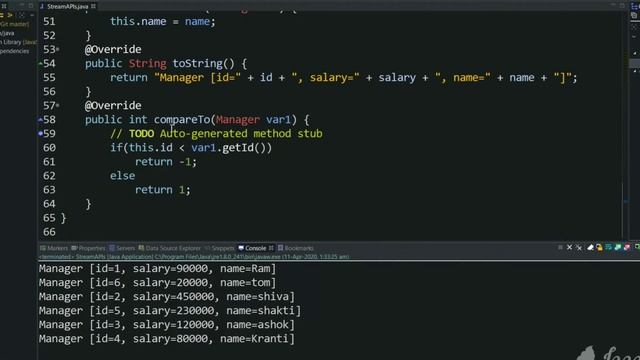Select the Library tree item in Package Explorer
Image resolution: width=640 pixels, height=360 pixels.
tap(18, 42)
